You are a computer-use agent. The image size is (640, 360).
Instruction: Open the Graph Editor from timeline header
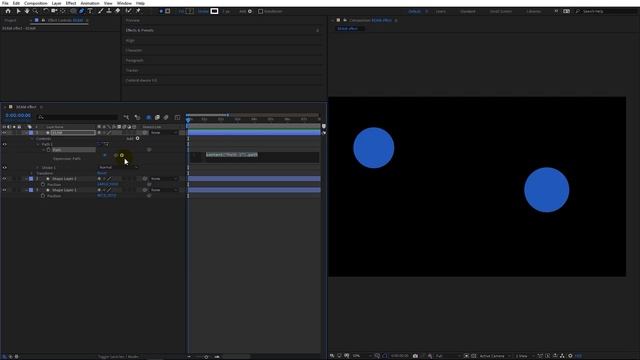click(x=178, y=118)
